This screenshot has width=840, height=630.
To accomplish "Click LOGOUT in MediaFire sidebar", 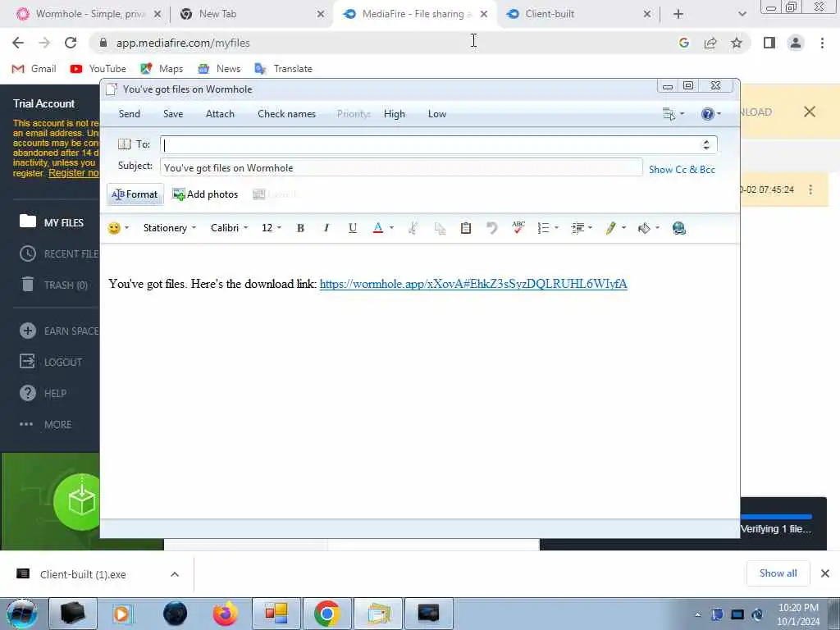I will point(51,362).
